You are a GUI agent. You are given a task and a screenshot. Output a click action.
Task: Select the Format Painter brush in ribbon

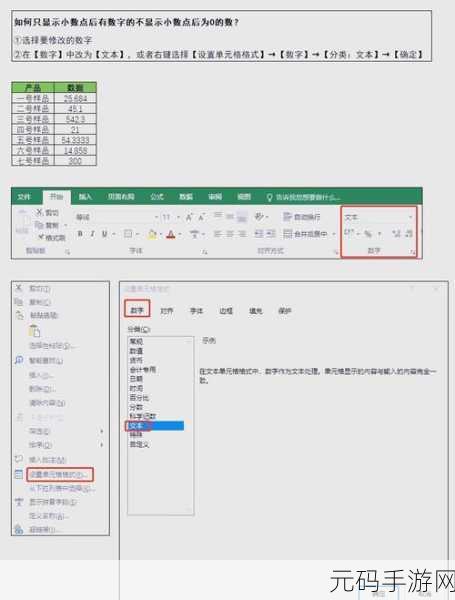pos(41,238)
